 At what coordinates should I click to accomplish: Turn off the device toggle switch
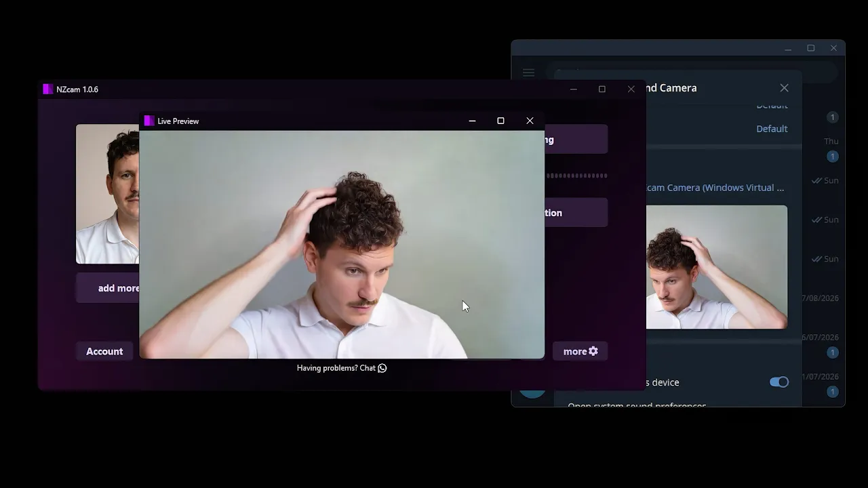(779, 382)
